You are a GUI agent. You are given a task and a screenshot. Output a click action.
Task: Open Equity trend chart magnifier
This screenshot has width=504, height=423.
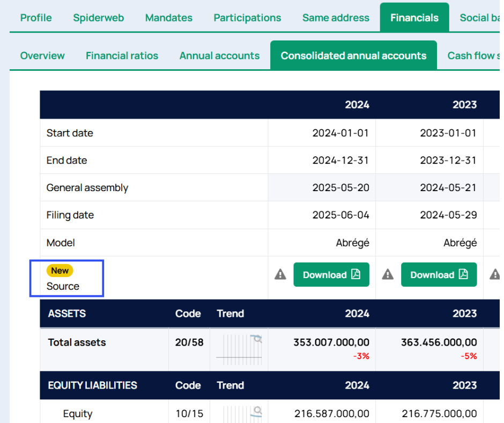click(x=257, y=410)
